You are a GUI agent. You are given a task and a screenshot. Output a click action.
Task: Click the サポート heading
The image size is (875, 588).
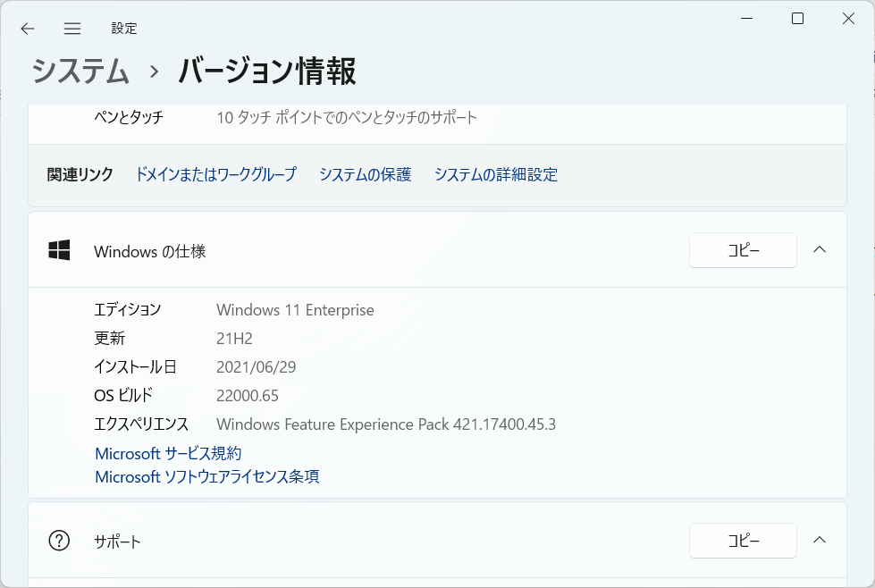tap(117, 542)
